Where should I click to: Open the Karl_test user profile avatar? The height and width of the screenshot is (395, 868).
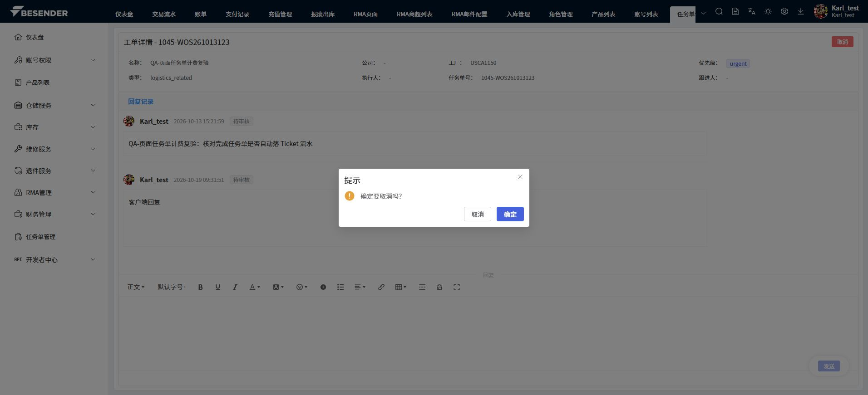(x=821, y=11)
